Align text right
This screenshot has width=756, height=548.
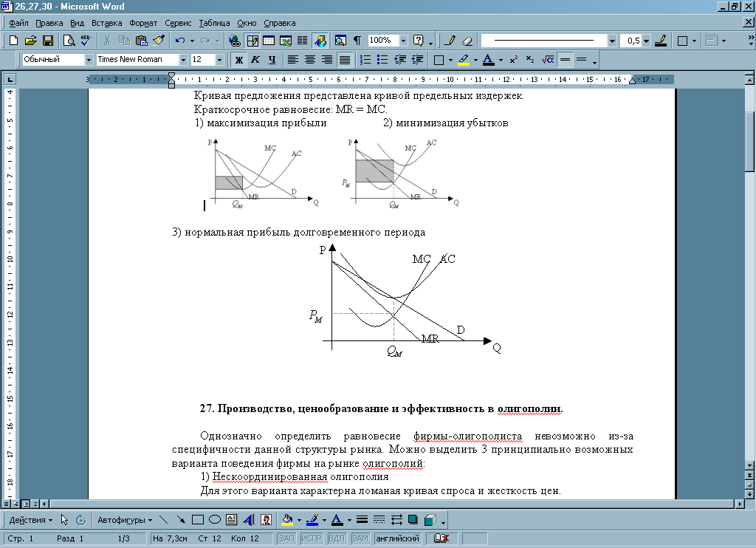(x=327, y=60)
